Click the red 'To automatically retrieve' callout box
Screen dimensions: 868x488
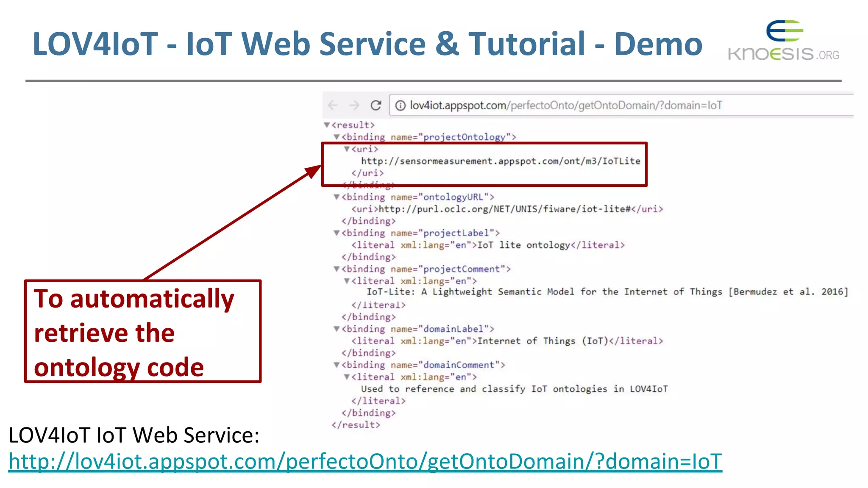(x=142, y=331)
